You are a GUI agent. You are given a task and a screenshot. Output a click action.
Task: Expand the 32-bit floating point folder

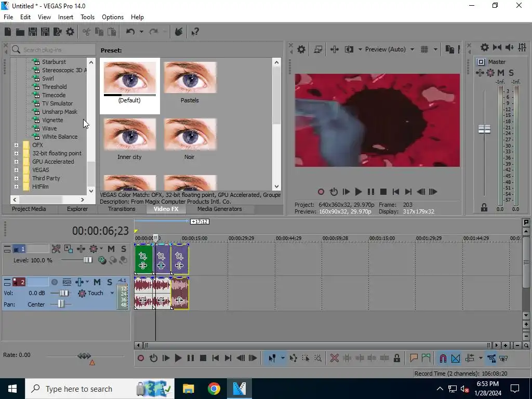coord(16,153)
